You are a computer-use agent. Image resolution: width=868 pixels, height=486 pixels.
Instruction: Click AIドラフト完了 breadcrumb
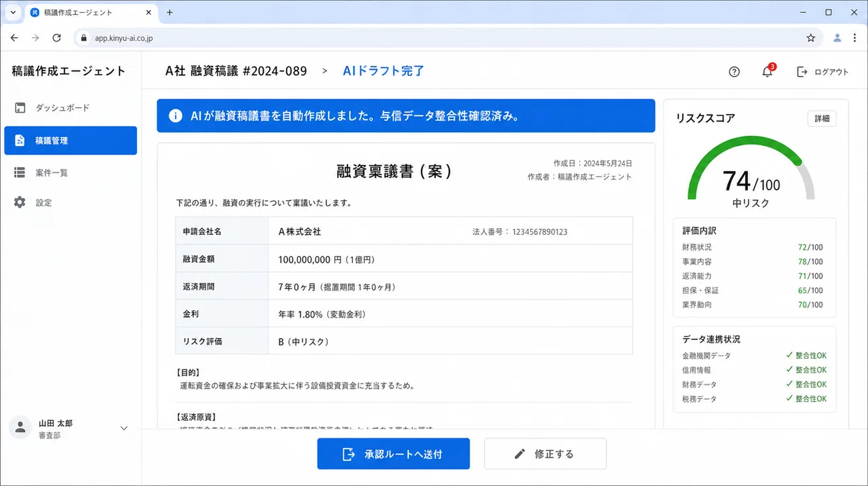tap(383, 71)
